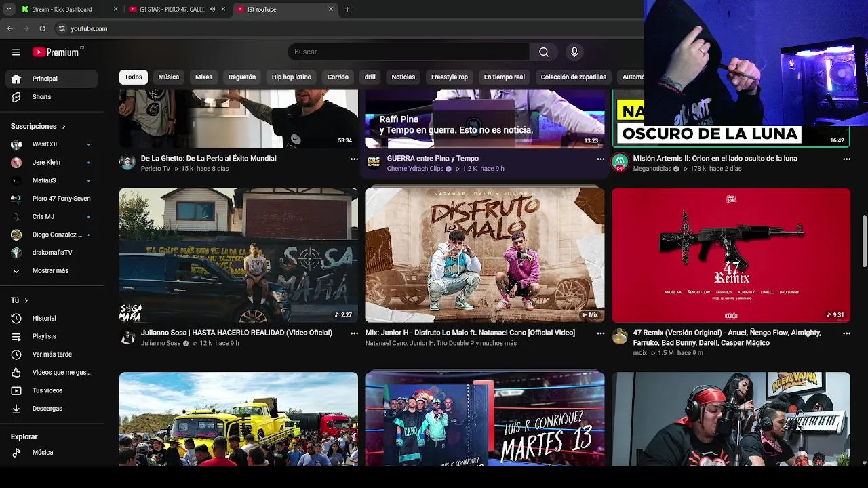Screen dimensions: 868x488
Task: Open MatiauS channel subscription
Action: pos(52,180)
